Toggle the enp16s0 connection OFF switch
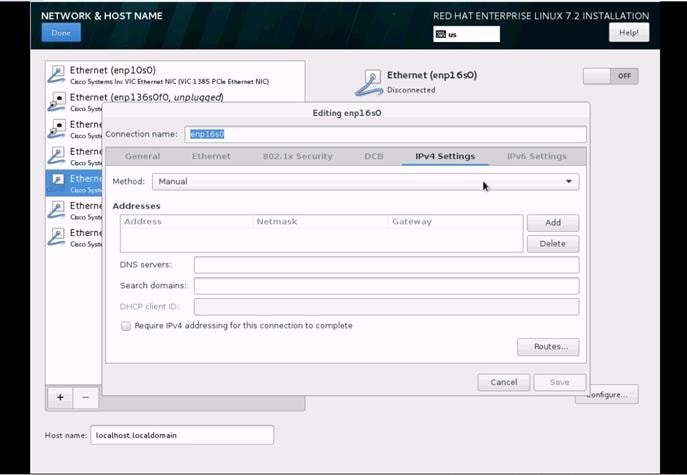 pyautogui.click(x=610, y=76)
